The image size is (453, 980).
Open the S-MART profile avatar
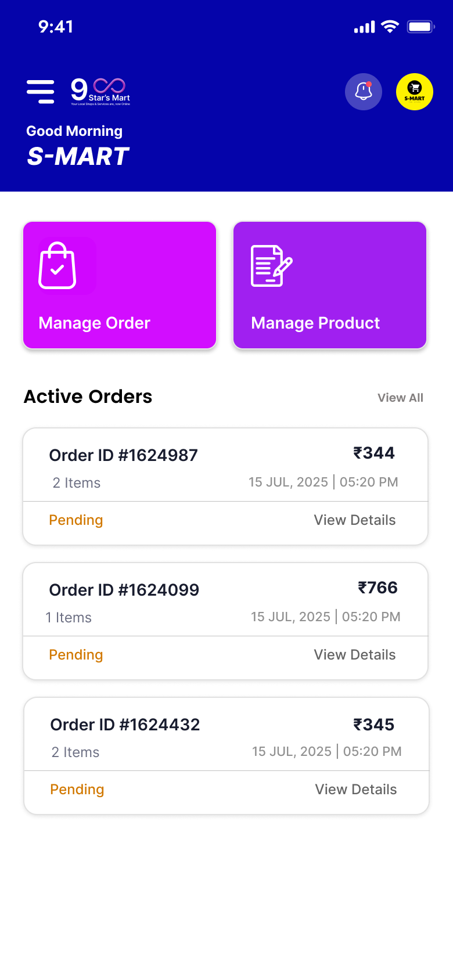(x=415, y=92)
